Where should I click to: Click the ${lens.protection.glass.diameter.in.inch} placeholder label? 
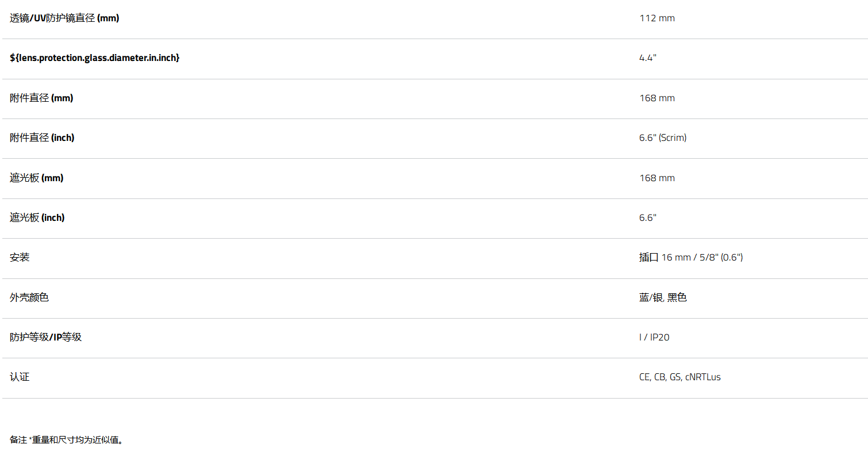[x=95, y=58]
